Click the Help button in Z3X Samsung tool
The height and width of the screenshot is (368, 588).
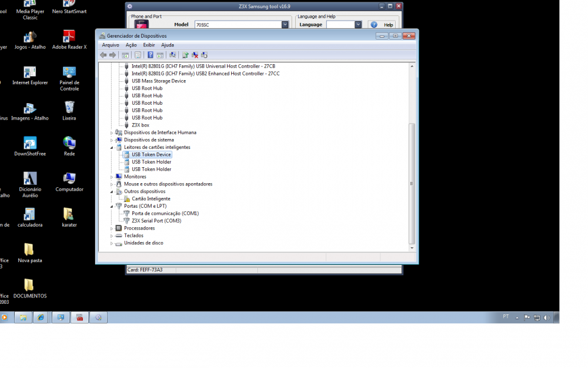(x=382, y=25)
